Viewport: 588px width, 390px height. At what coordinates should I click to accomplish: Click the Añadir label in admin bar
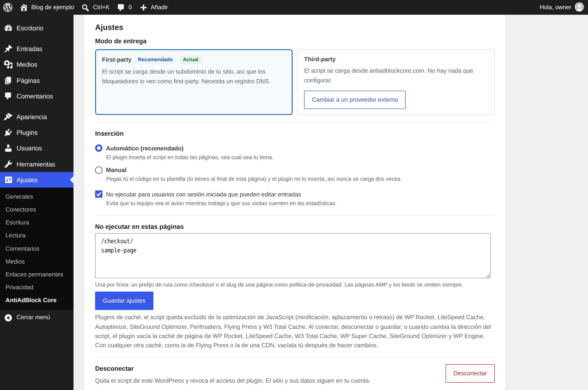[159, 7]
